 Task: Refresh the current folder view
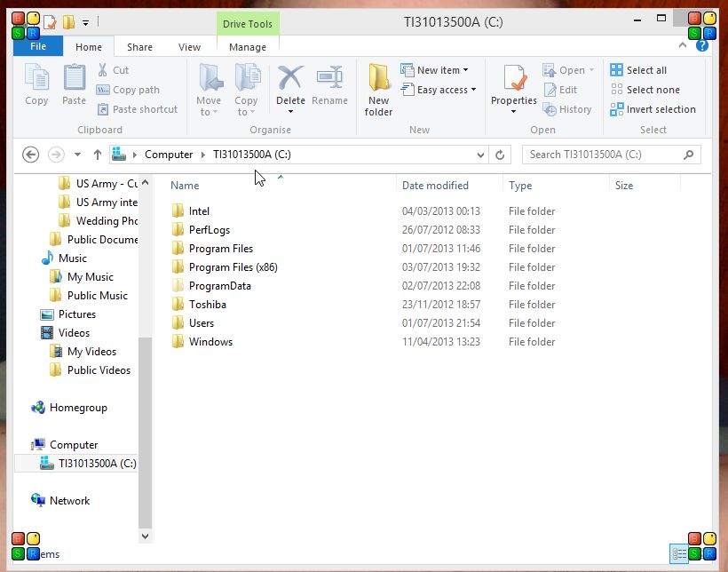coord(500,155)
